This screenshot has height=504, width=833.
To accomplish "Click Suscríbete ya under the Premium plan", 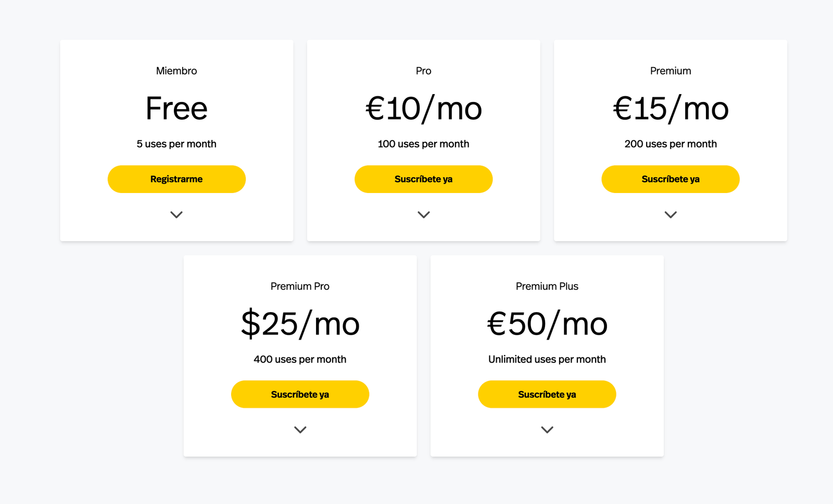I will coord(671,179).
